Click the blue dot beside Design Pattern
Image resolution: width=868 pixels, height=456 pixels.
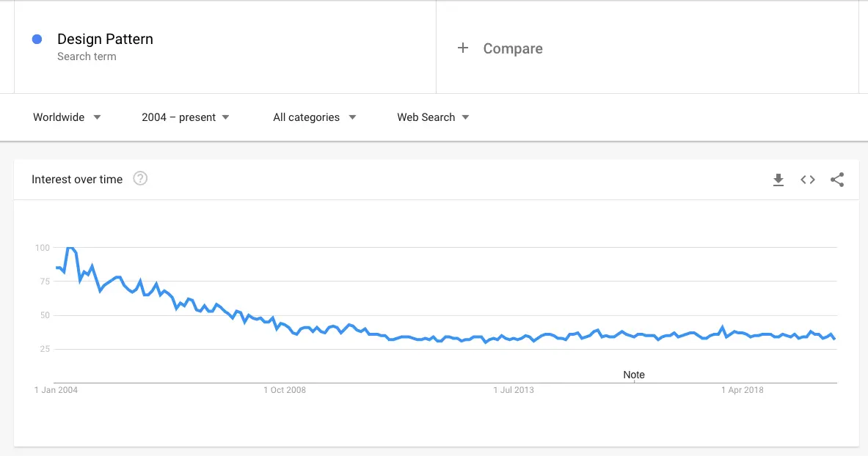pyautogui.click(x=37, y=39)
